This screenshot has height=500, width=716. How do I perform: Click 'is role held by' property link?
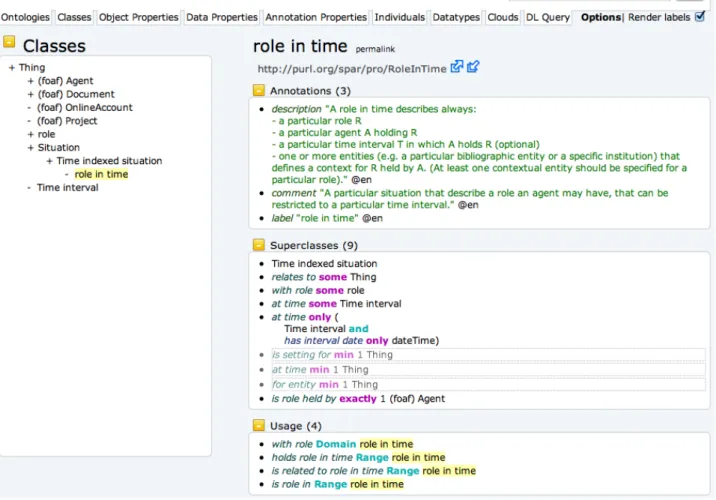point(304,399)
